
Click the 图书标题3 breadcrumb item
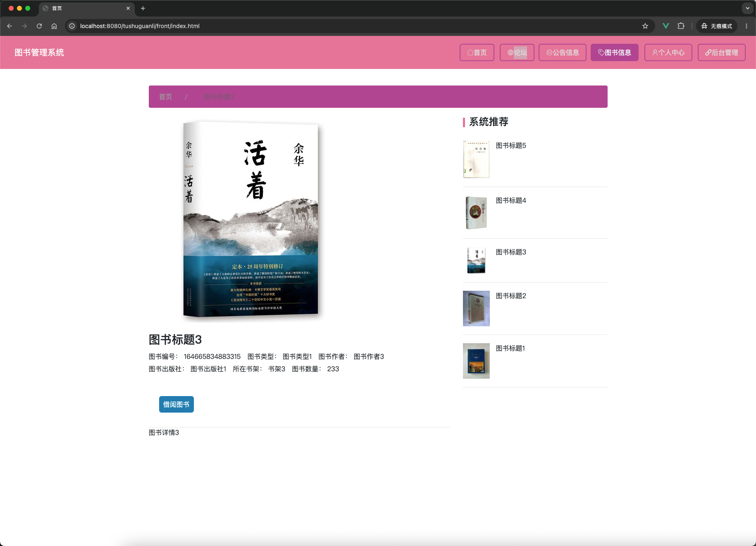point(219,97)
